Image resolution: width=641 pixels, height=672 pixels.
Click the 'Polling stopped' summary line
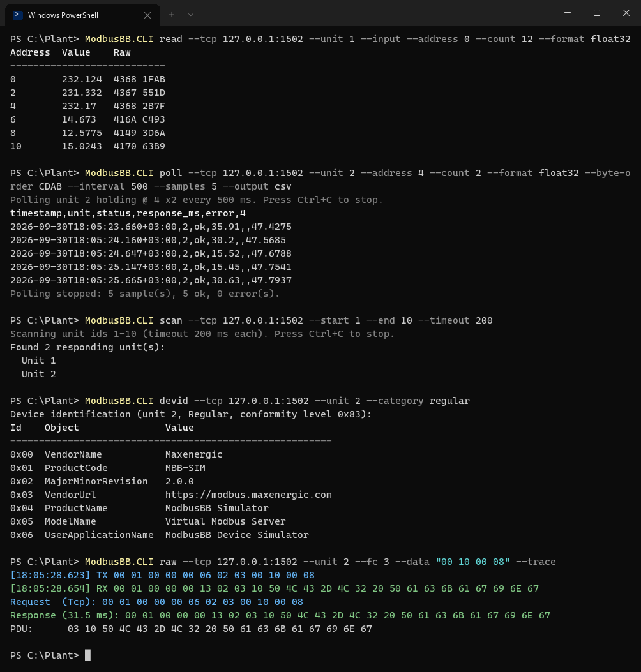point(145,294)
